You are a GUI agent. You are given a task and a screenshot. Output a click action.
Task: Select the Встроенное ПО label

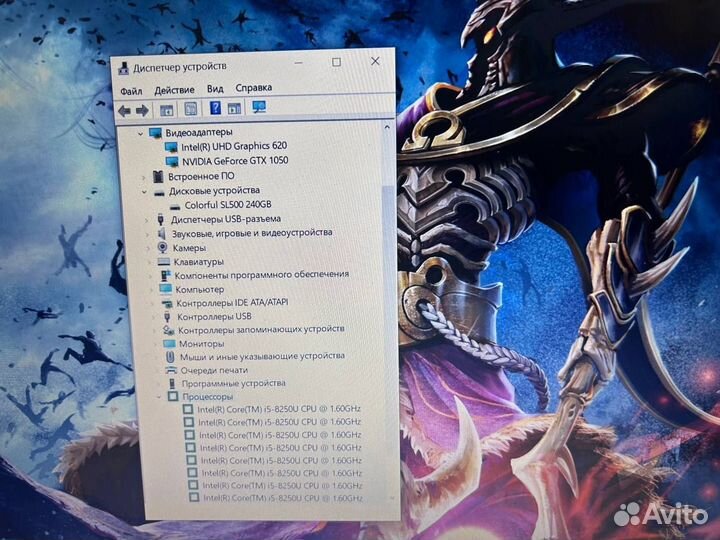(x=201, y=176)
